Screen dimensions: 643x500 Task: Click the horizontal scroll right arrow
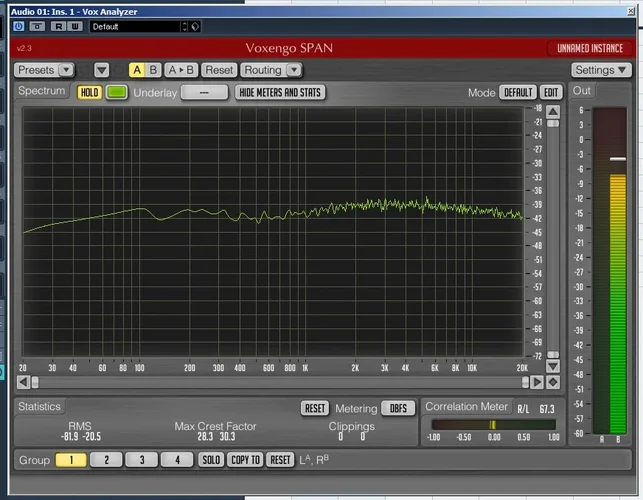click(x=537, y=382)
